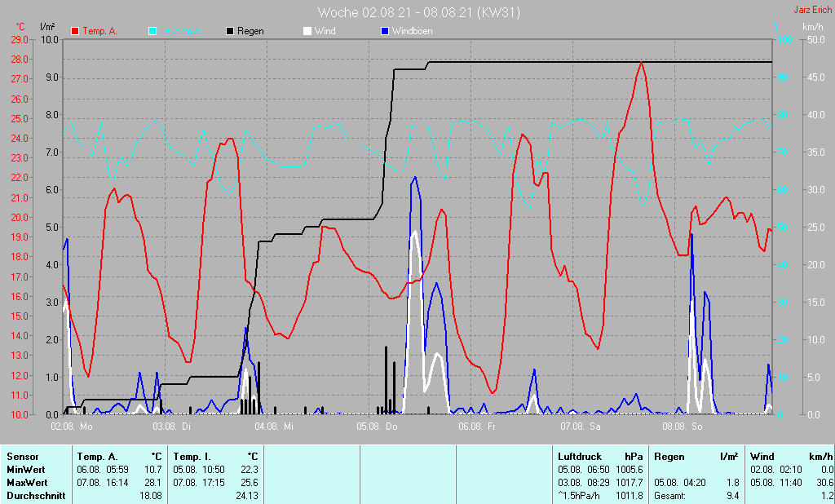Click the white Wind legend square
This screenshot has height=504, width=835.
307,31
